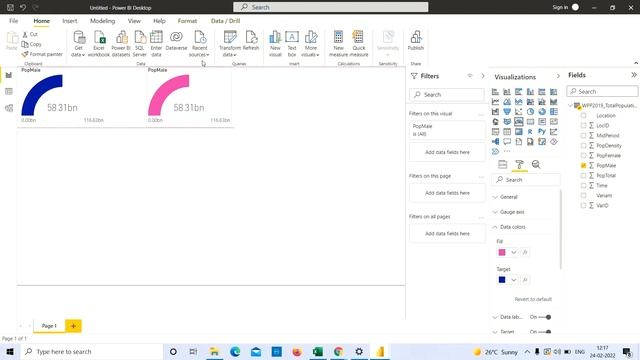Select the Pie chart visualization
The image size is (640, 360).
pyautogui.click(x=530, y=111)
